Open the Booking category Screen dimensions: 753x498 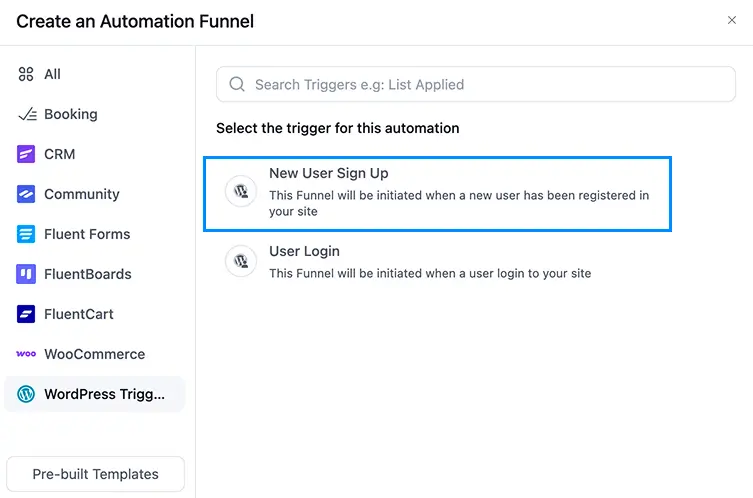click(95, 114)
